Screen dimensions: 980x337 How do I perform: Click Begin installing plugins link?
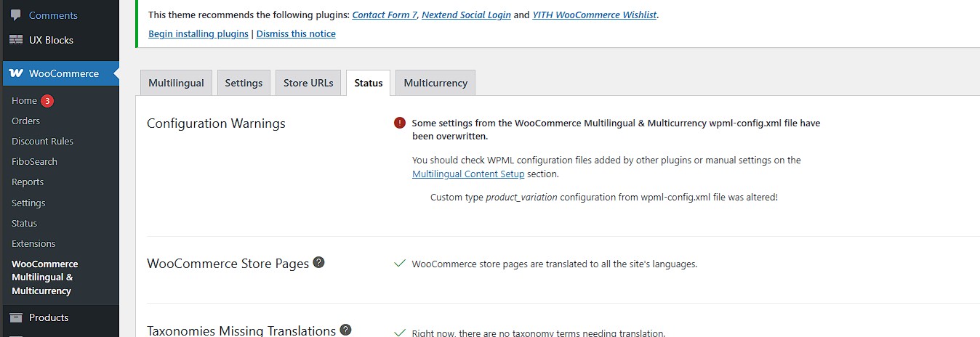(198, 33)
